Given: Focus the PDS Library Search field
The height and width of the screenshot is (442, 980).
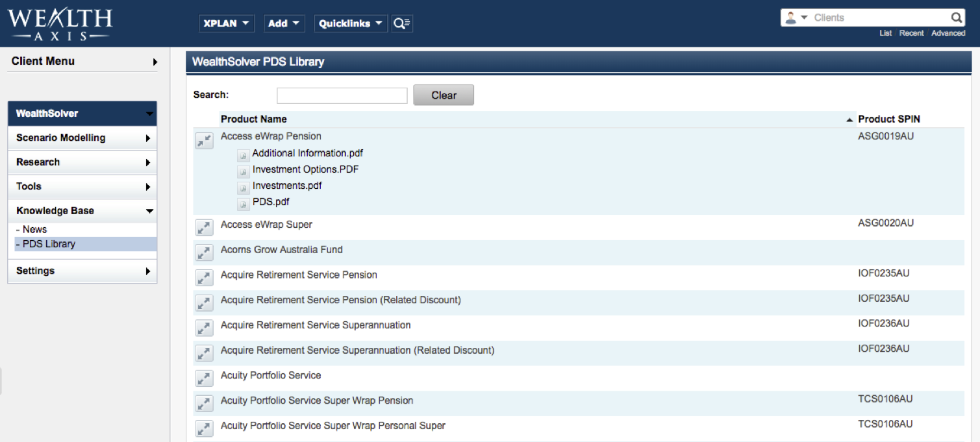Looking at the screenshot, I should 342,95.
